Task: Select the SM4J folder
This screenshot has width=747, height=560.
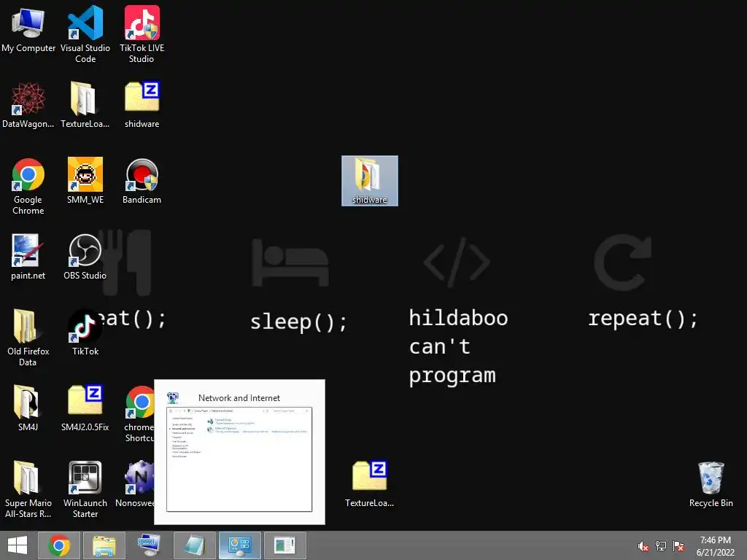Action: (x=28, y=408)
